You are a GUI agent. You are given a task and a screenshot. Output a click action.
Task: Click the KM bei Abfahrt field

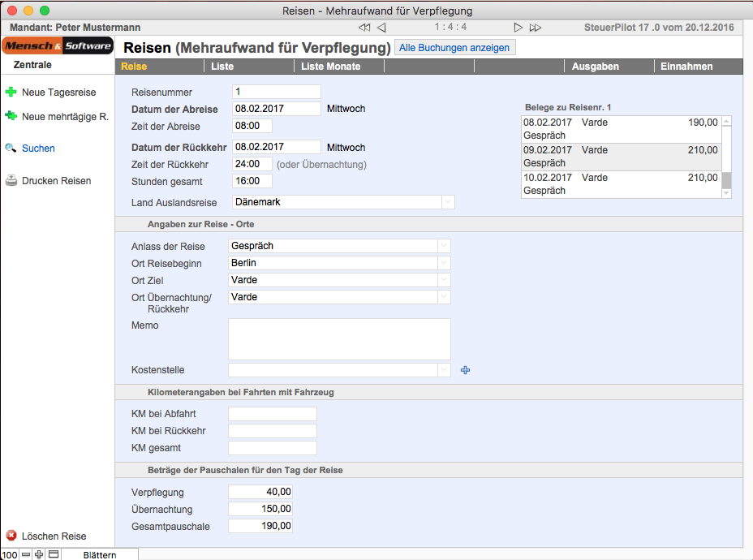[x=273, y=414]
